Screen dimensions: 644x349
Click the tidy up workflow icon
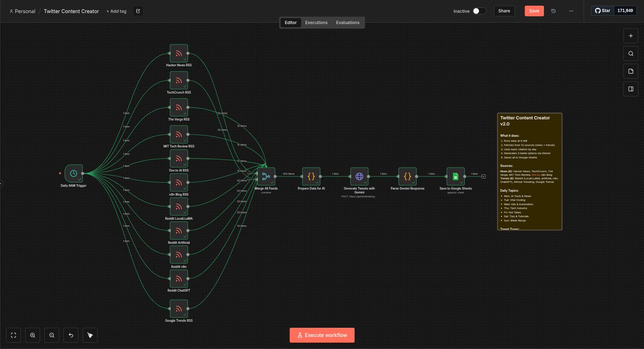click(90, 335)
